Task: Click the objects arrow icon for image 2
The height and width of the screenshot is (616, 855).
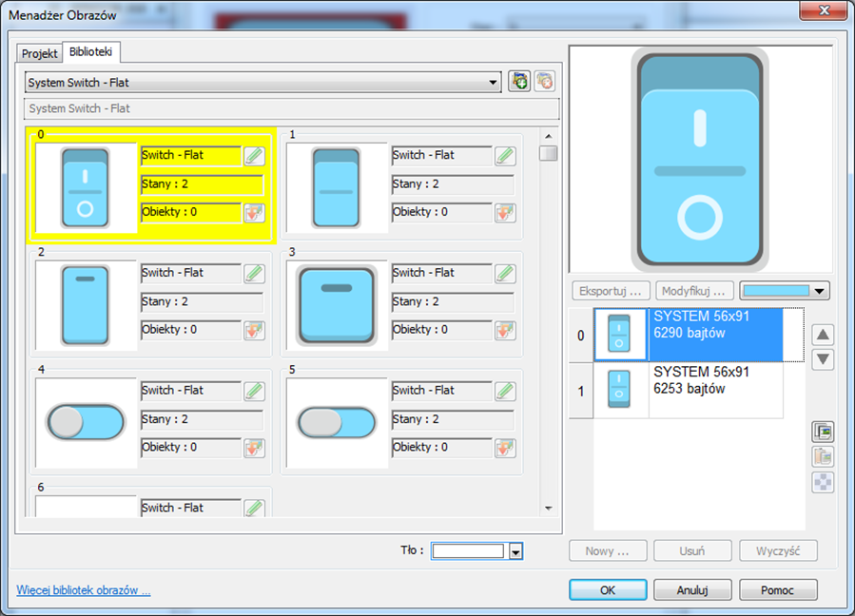Action: pyautogui.click(x=254, y=331)
